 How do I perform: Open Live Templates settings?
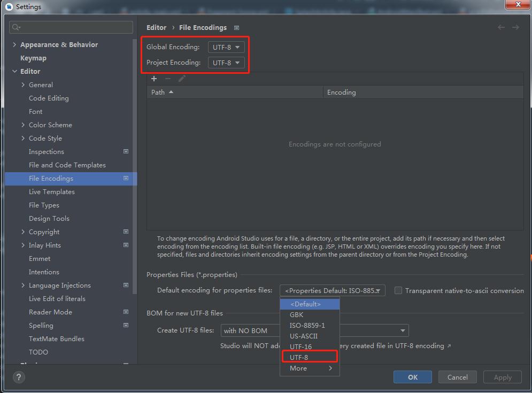pos(51,192)
